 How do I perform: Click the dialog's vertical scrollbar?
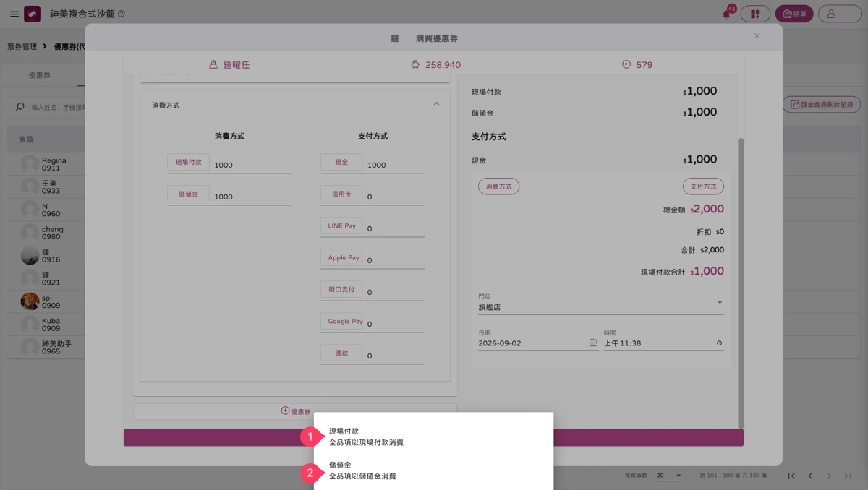pos(740,282)
